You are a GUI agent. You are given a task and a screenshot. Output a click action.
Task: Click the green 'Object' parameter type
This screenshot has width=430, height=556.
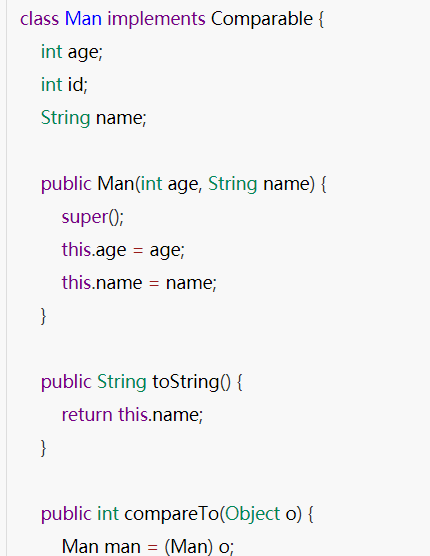click(x=253, y=514)
